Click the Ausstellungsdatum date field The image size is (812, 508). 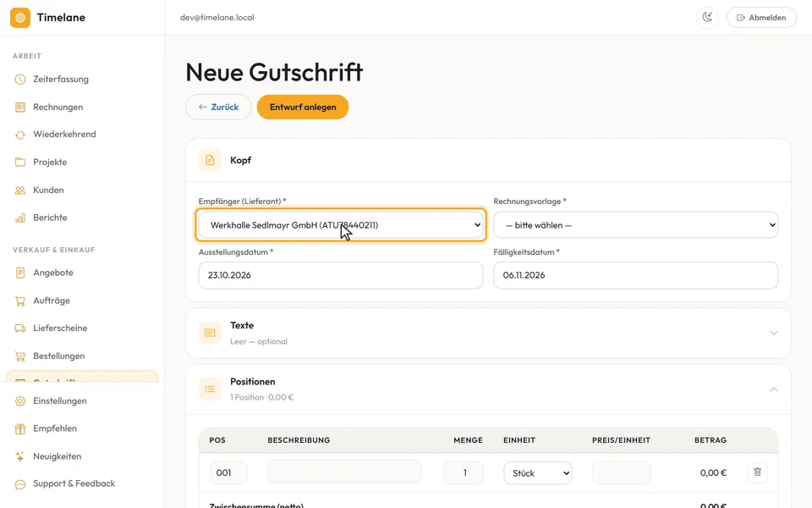click(341, 275)
